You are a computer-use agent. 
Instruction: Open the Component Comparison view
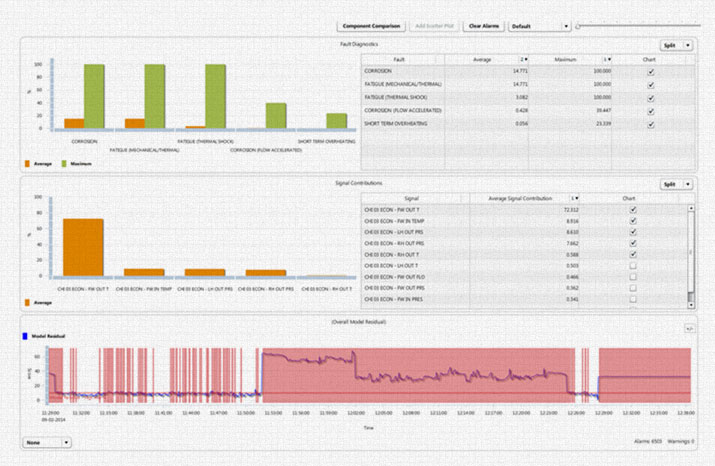pyautogui.click(x=371, y=26)
